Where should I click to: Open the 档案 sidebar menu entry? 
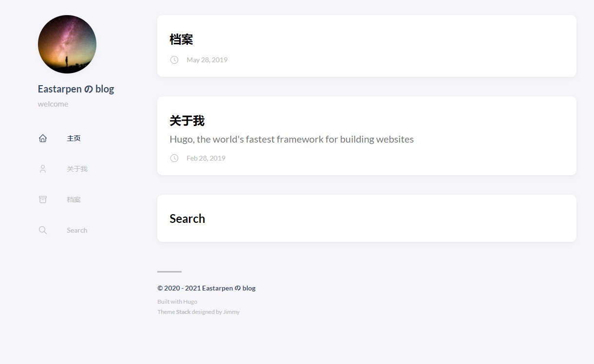coord(74,199)
